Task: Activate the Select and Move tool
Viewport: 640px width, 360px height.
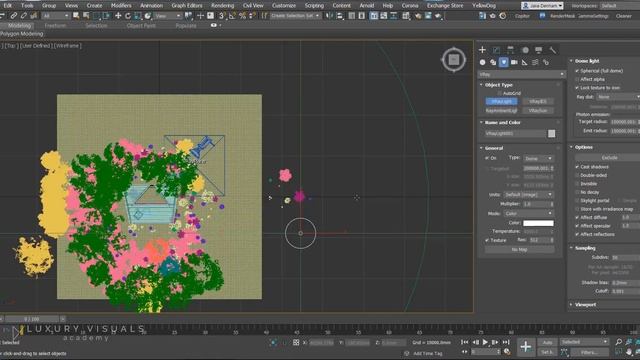Action: (x=118, y=16)
